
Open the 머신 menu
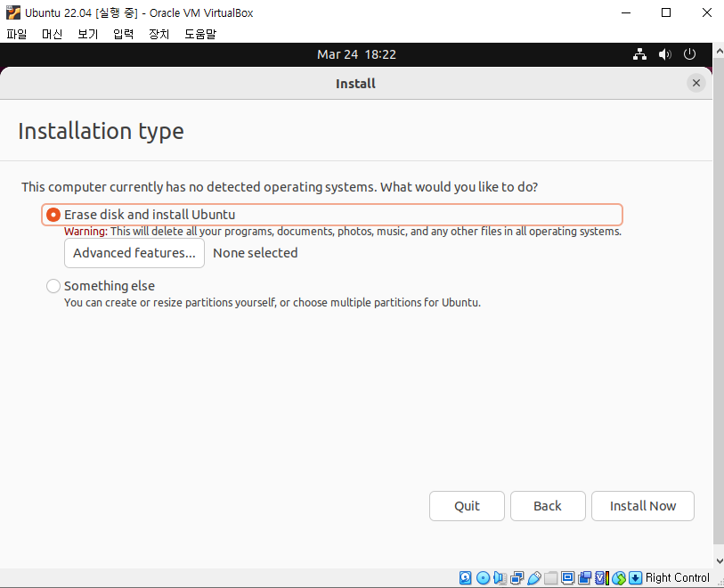[53, 34]
